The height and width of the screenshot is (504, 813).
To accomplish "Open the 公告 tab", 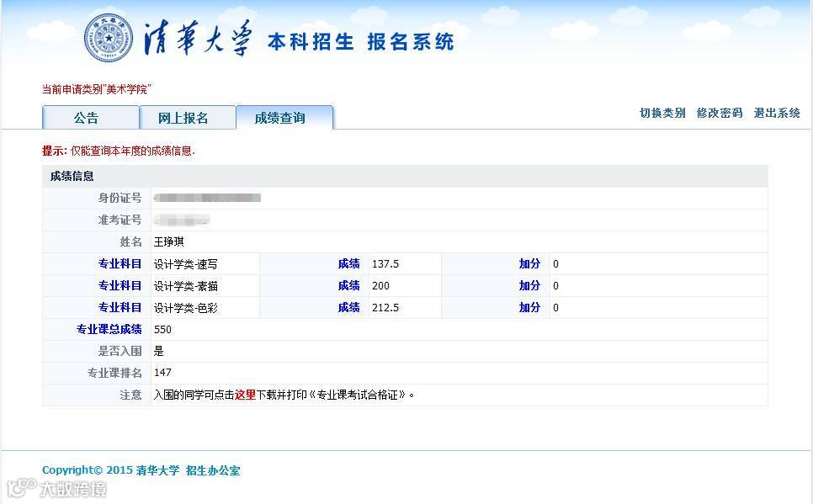I will pyautogui.click(x=91, y=117).
